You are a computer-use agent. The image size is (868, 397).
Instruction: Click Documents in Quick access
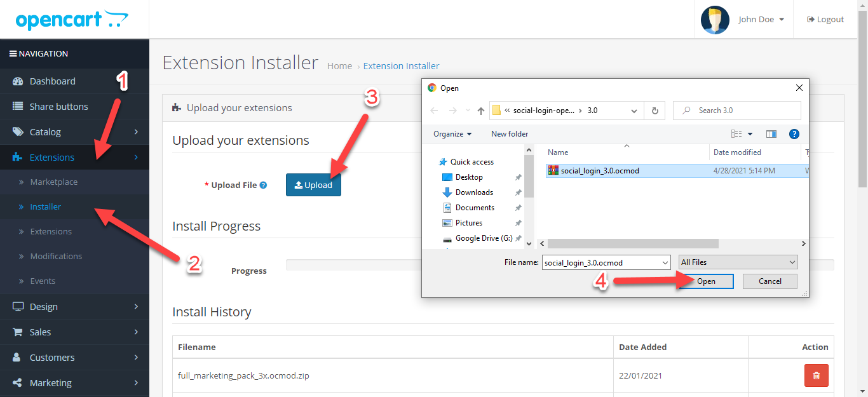tap(475, 208)
